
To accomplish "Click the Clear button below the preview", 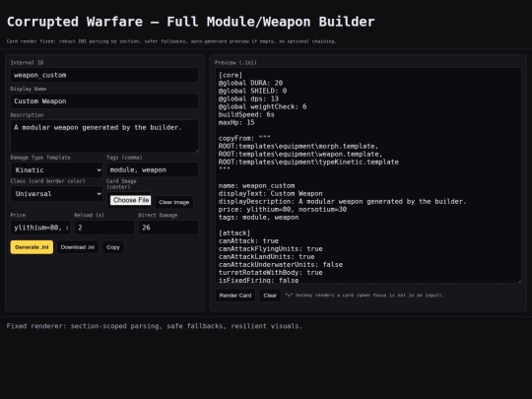I will pos(270,296).
